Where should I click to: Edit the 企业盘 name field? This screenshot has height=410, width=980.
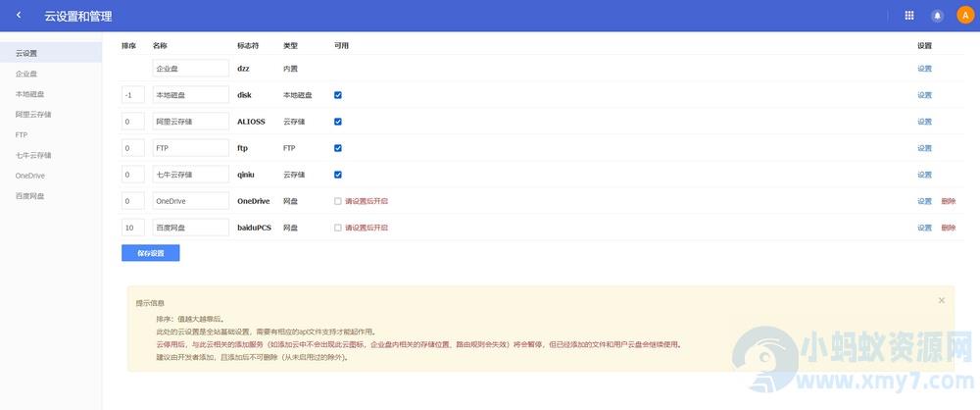191,69
